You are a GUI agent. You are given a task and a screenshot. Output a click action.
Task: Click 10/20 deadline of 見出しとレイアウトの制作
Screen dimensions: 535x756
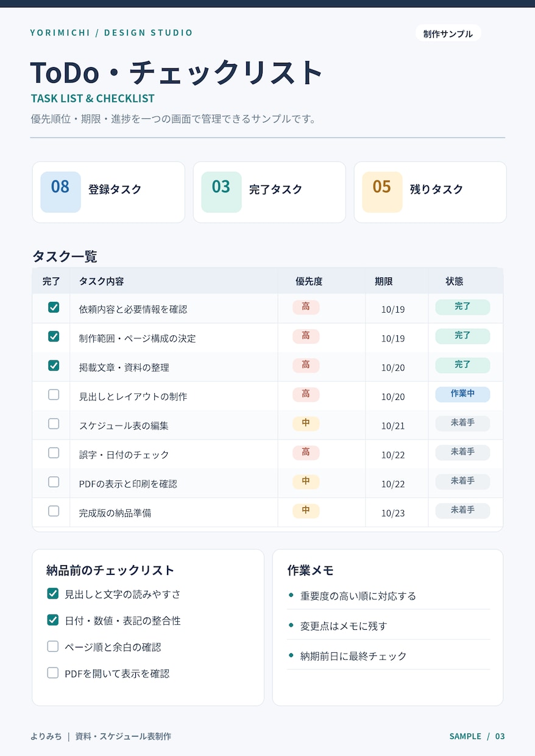393,397
